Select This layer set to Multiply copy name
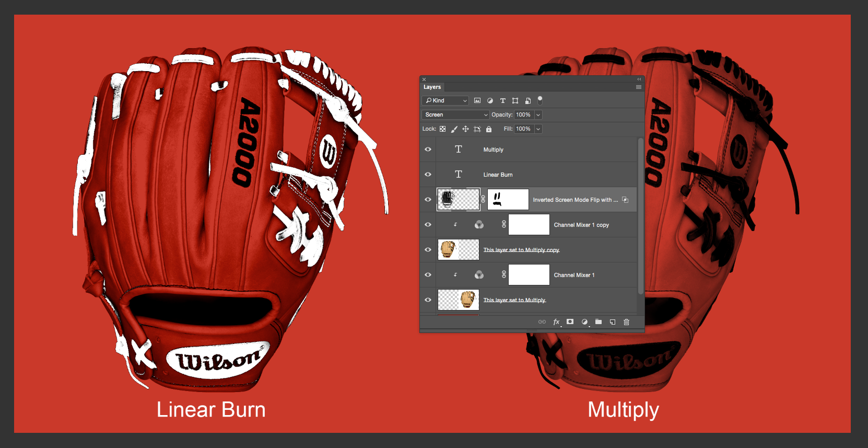 [521, 250]
